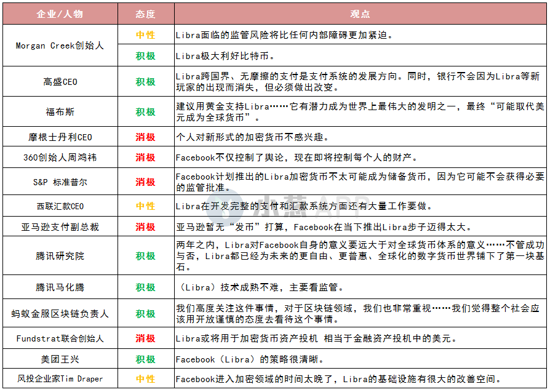Select the Morgan Creek创始人 cell
The image size is (550, 392).
click(x=60, y=46)
